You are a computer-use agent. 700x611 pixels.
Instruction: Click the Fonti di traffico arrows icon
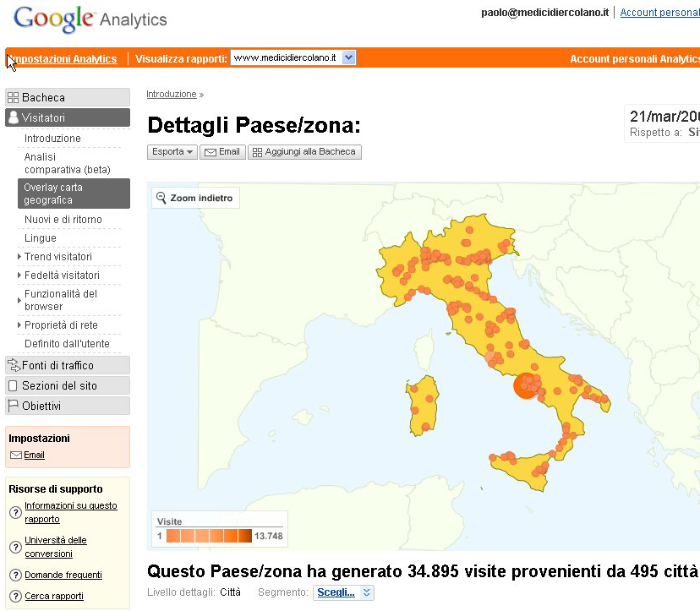(x=14, y=365)
